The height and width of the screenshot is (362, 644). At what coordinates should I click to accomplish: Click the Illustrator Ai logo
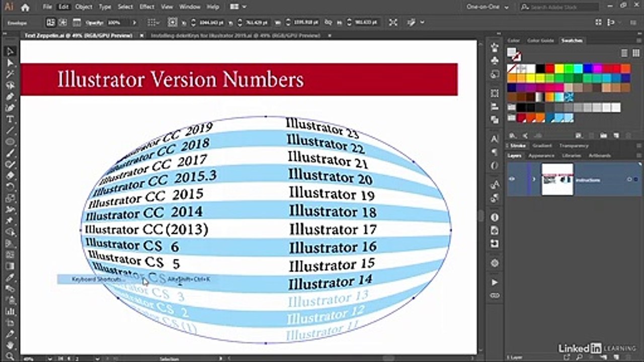[x=9, y=7]
